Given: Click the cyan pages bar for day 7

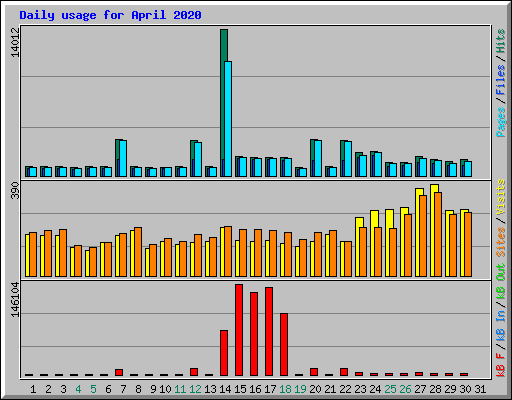Looking at the screenshot, I should (123, 158).
